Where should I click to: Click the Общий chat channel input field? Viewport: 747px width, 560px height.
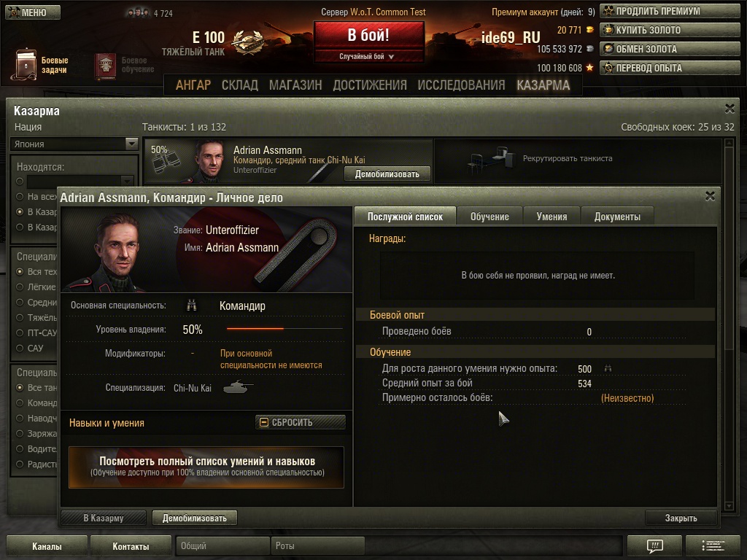[222, 545]
